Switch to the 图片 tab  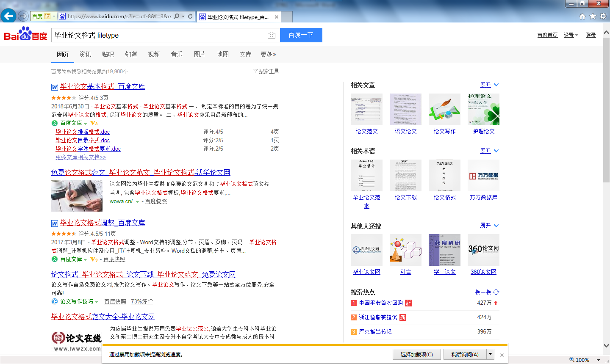[200, 54]
